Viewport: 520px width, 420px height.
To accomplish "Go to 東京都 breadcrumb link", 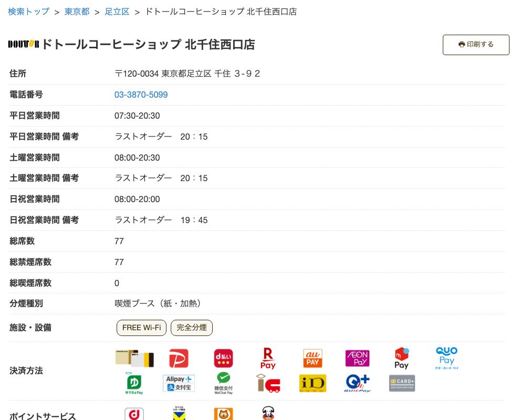I will (x=77, y=12).
